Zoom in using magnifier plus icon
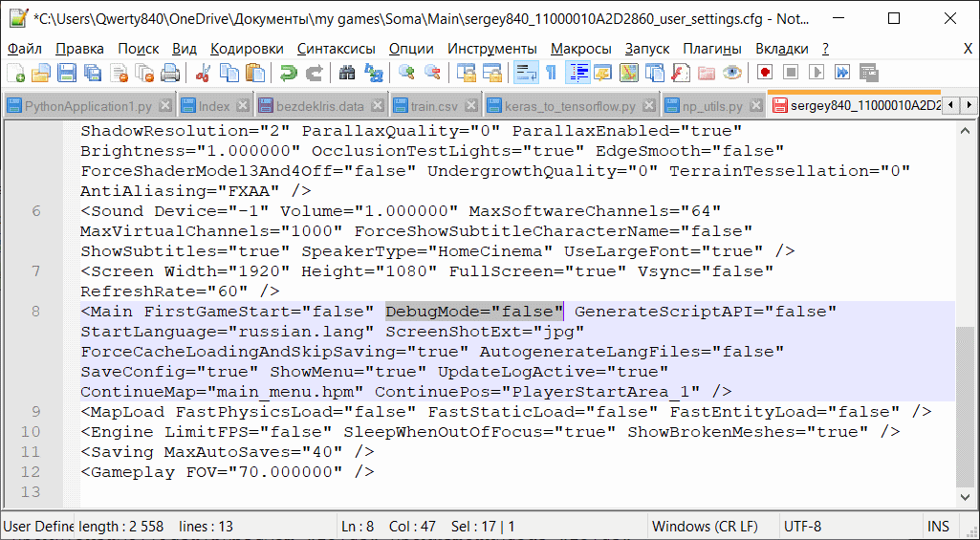Image resolution: width=980 pixels, height=540 pixels. (406, 74)
